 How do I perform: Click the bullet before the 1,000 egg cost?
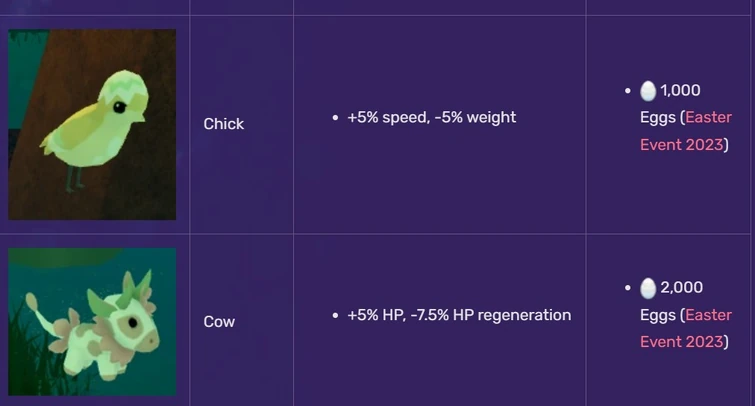(x=627, y=91)
